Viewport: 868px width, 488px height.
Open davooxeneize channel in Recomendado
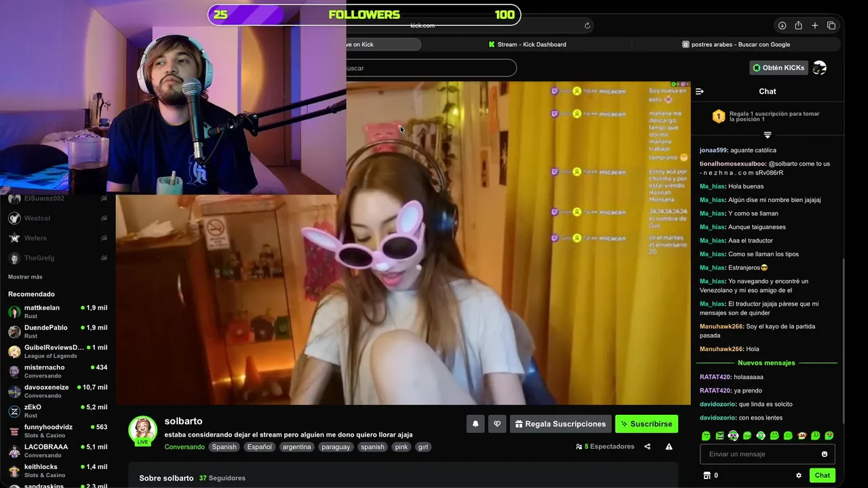pyautogui.click(x=58, y=391)
